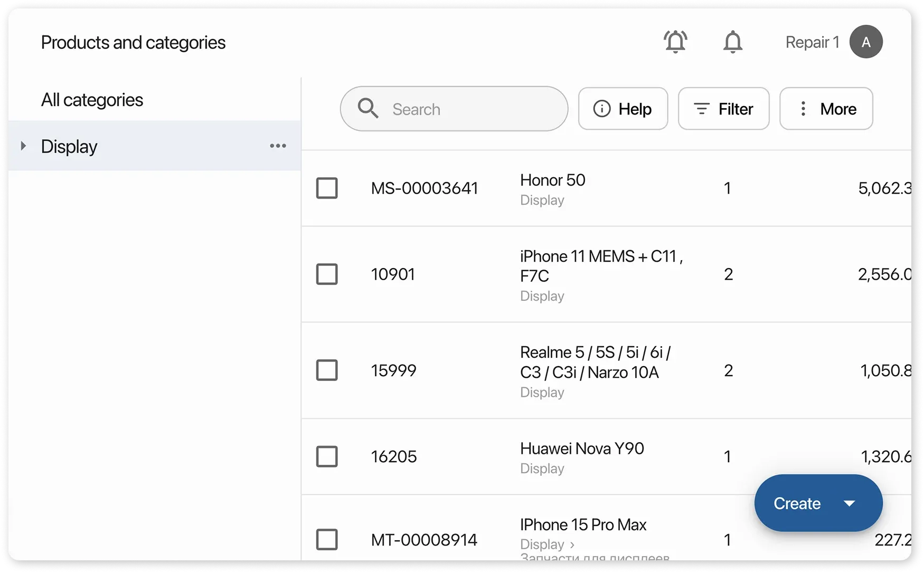Click the user avatar "A"
This screenshot has width=924, height=573.
point(866,42)
